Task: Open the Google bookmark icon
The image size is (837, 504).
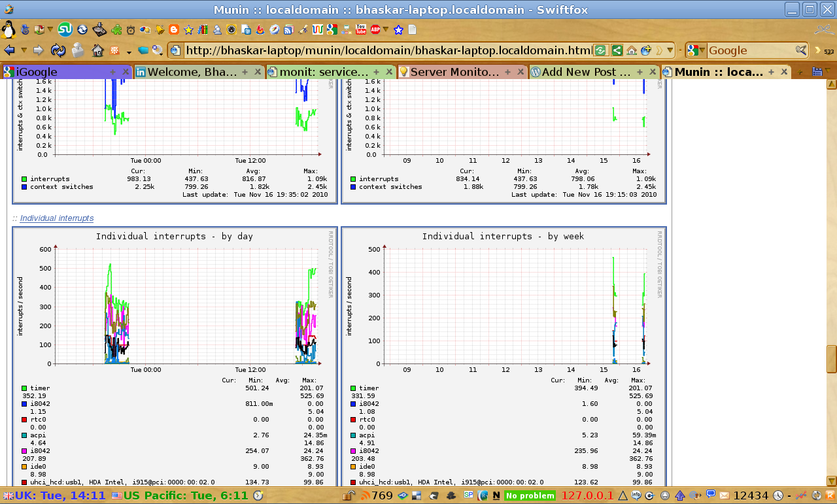Action: click(x=332, y=29)
